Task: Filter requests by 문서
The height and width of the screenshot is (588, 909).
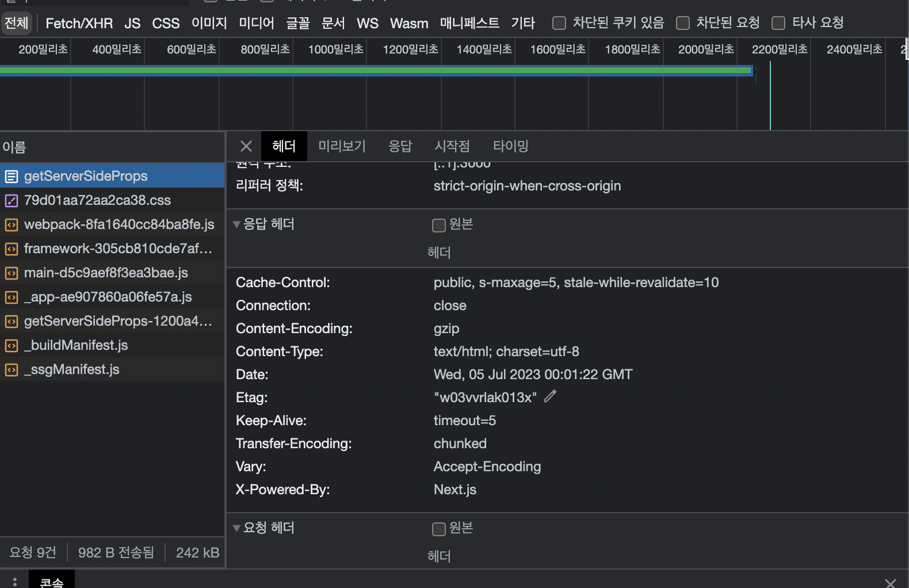Action: coord(333,23)
